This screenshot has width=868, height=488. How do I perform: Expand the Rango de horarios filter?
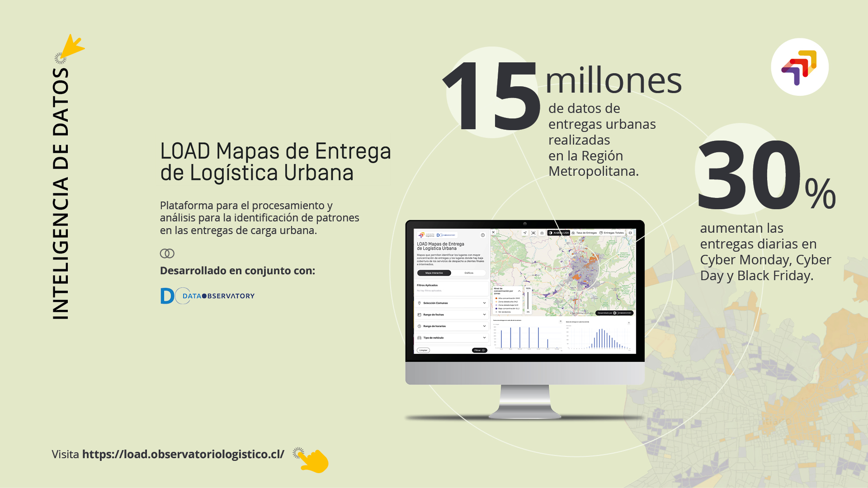452,326
